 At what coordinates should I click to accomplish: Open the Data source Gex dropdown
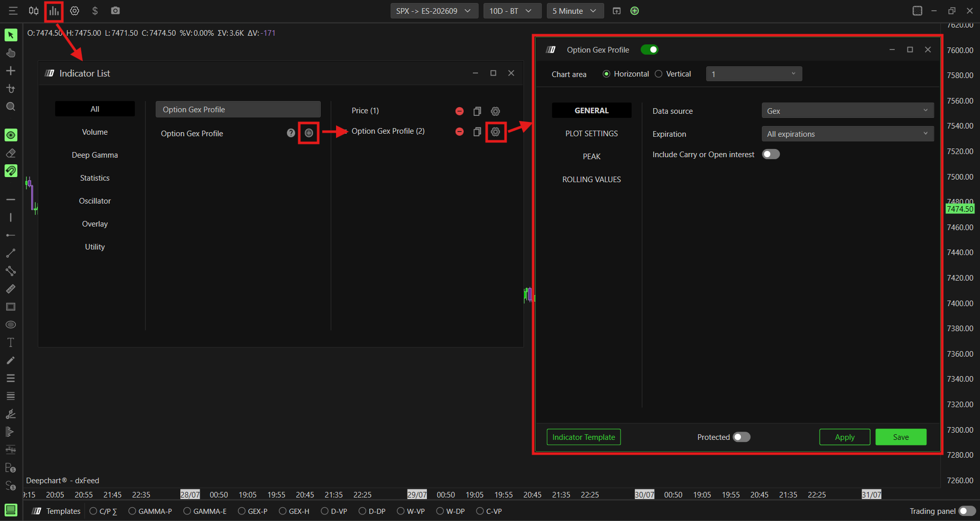tap(847, 111)
